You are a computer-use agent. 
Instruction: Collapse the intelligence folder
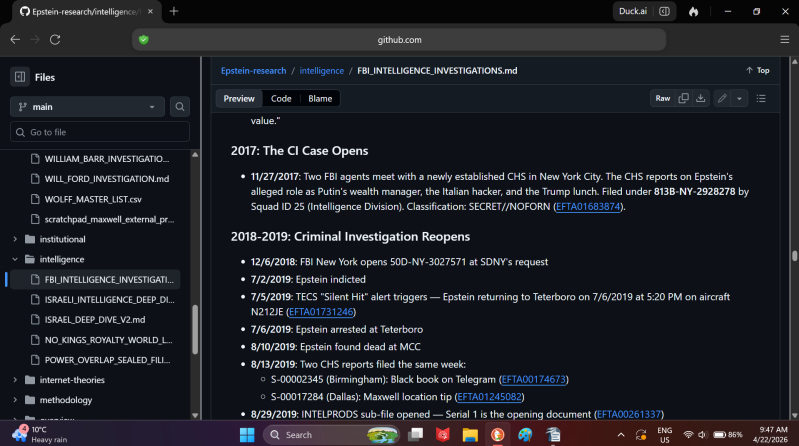(x=15, y=259)
